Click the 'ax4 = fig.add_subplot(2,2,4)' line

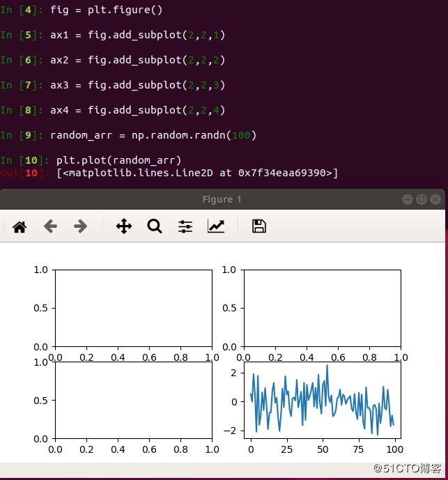137,110
